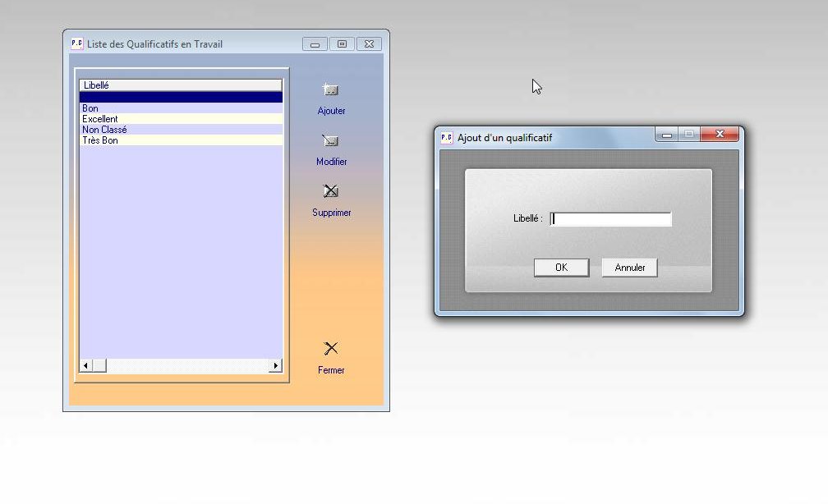This screenshot has height=504, width=828.
Task: Select the highlighted blank row in list
Action: pos(180,98)
